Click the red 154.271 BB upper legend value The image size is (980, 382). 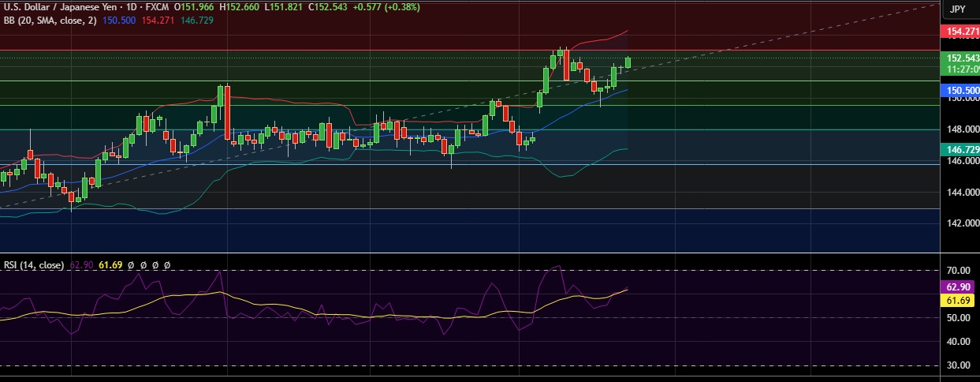pyautogui.click(x=158, y=20)
